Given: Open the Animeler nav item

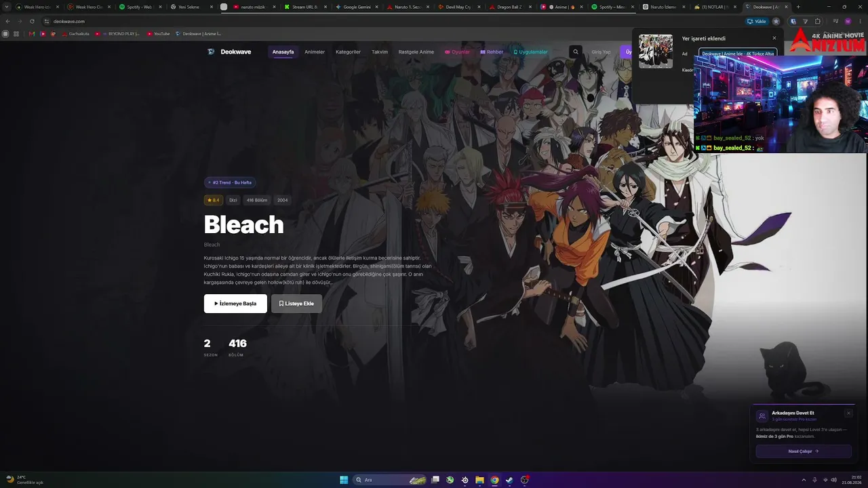Looking at the screenshot, I should [x=315, y=52].
